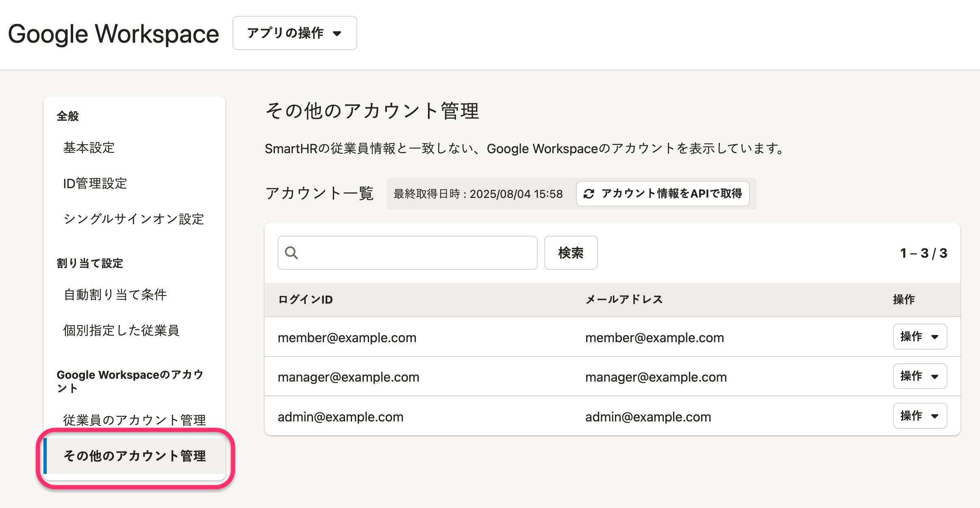Image resolution: width=980 pixels, height=508 pixels.
Task: Click the search magnifier icon
Action: pyautogui.click(x=291, y=253)
